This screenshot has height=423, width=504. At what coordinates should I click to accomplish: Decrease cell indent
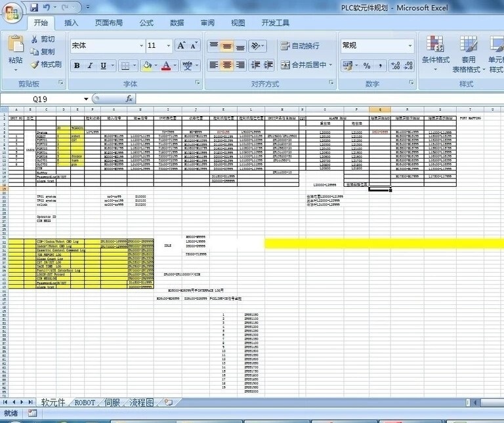(x=255, y=65)
